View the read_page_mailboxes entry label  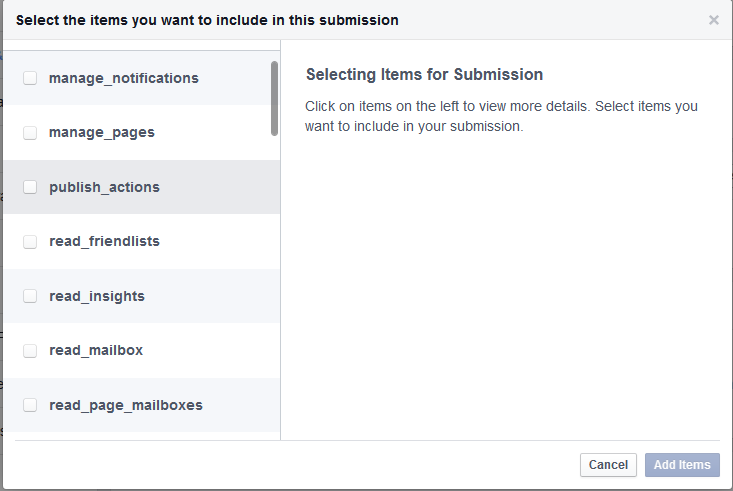coord(125,405)
